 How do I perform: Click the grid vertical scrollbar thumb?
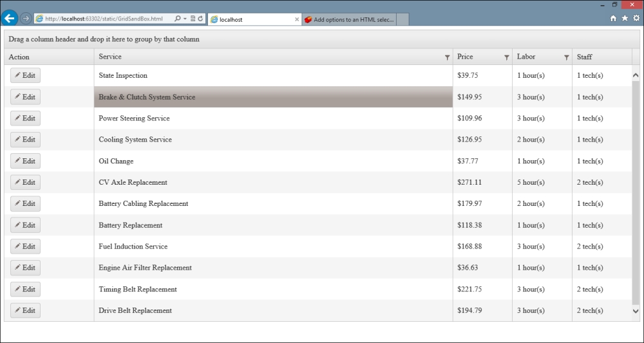[x=636, y=193]
